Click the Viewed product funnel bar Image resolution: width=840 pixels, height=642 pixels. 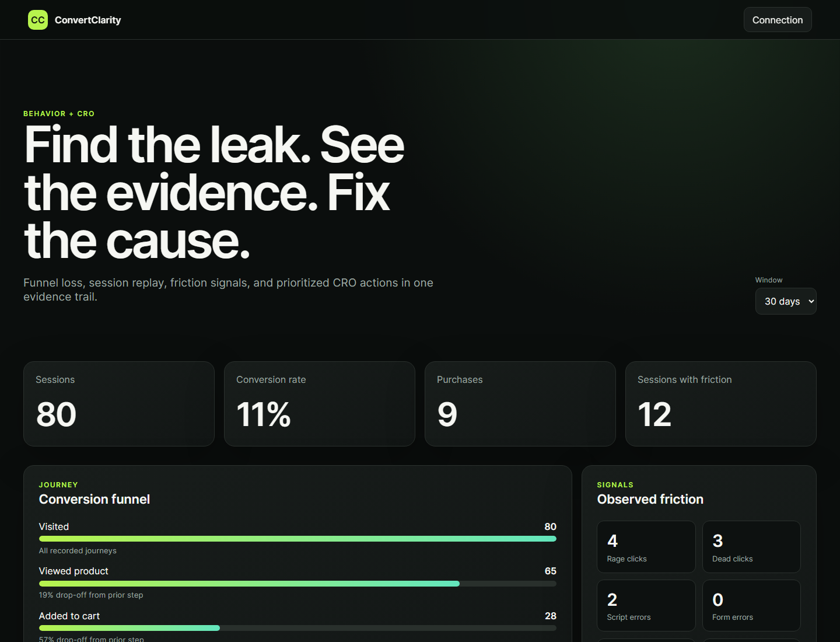click(297, 584)
